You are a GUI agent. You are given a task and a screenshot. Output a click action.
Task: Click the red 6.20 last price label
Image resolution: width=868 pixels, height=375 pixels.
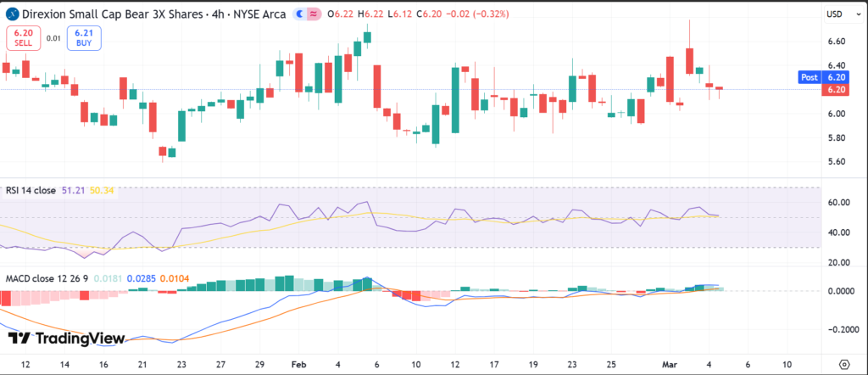coord(836,89)
